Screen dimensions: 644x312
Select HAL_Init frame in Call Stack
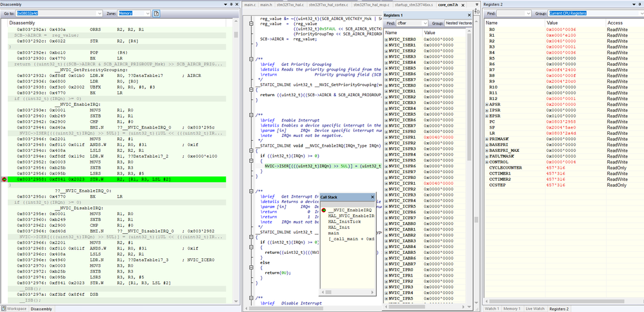[x=339, y=227]
